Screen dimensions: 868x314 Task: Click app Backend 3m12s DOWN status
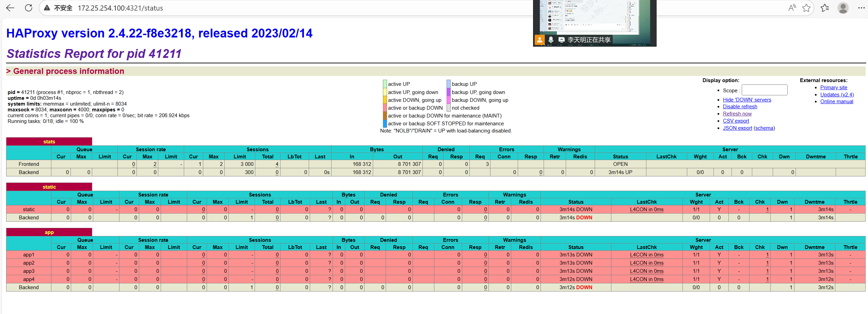(x=576, y=287)
